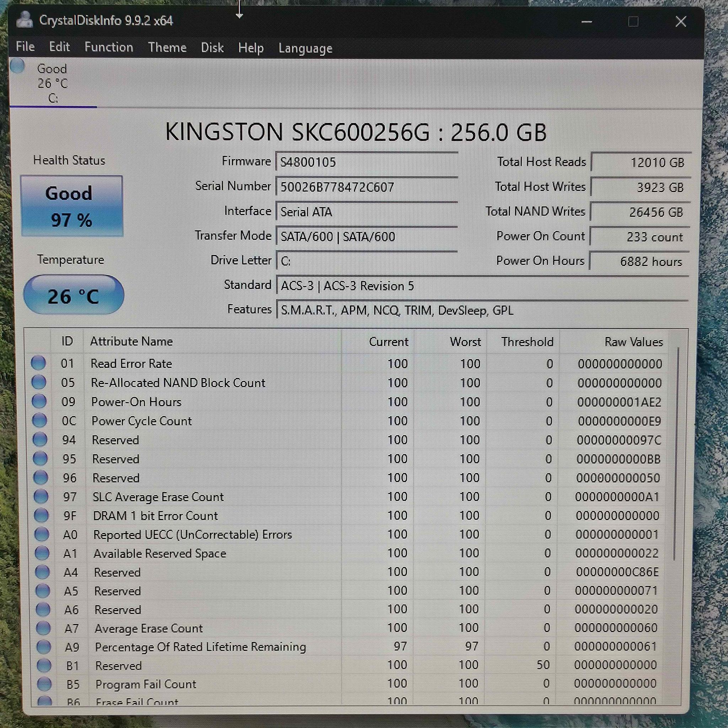Click the Threshold column header
Image resolution: width=728 pixels, height=728 pixels.
click(x=527, y=342)
